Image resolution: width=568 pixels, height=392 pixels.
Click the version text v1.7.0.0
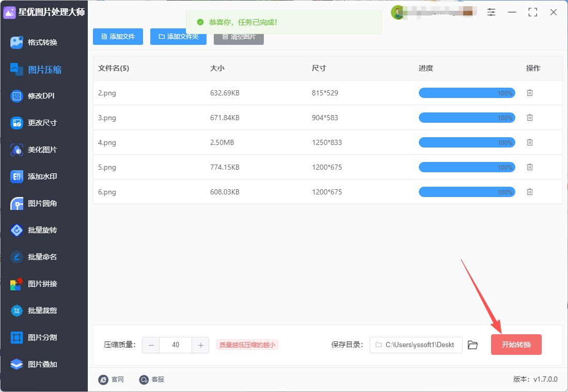[x=546, y=379]
